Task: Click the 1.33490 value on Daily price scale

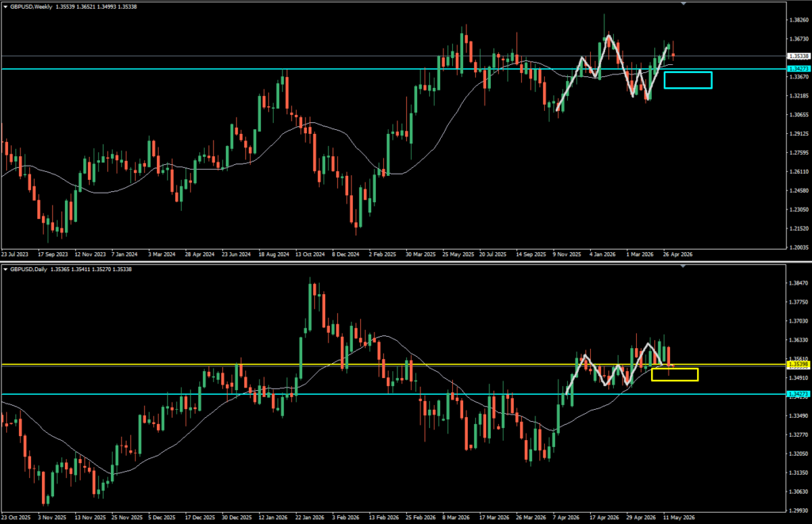Action: (x=799, y=415)
